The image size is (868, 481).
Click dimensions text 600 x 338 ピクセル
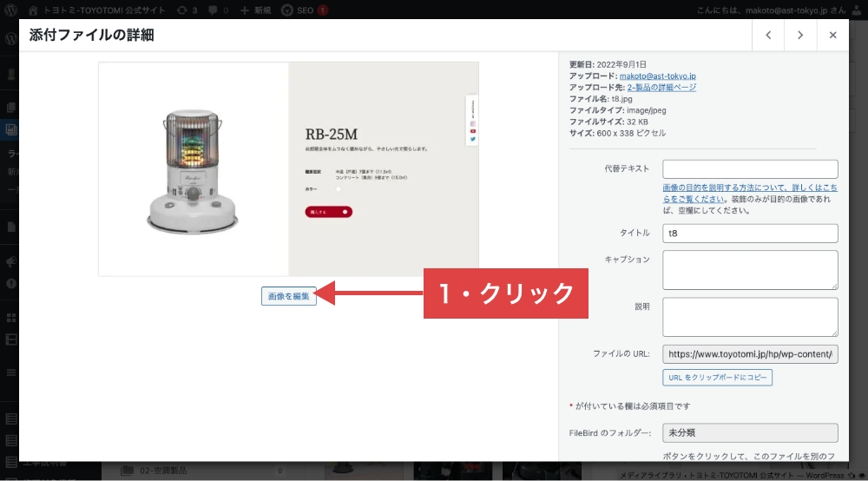coord(631,134)
